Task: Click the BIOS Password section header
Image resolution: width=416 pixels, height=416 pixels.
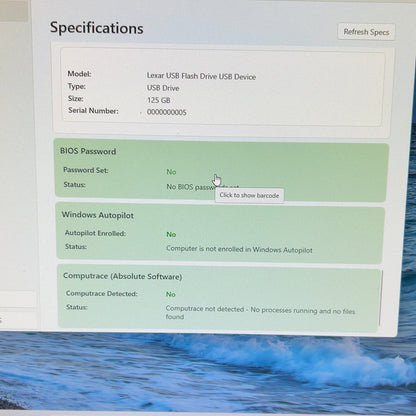Action: (x=88, y=151)
